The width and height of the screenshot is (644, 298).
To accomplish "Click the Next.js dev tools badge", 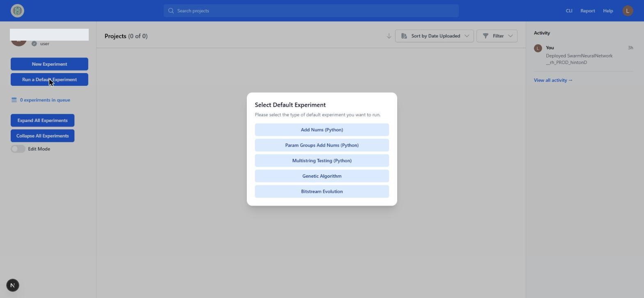I will click(13, 285).
